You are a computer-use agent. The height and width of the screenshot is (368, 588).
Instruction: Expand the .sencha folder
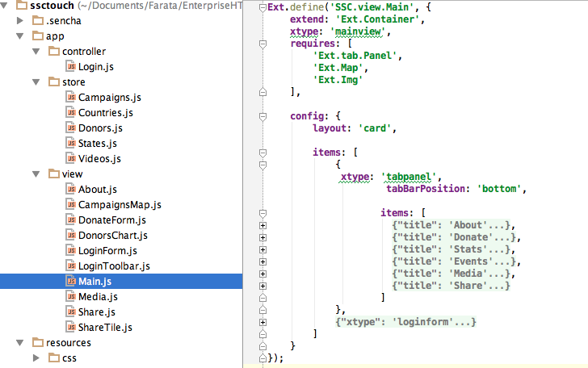[21, 20]
